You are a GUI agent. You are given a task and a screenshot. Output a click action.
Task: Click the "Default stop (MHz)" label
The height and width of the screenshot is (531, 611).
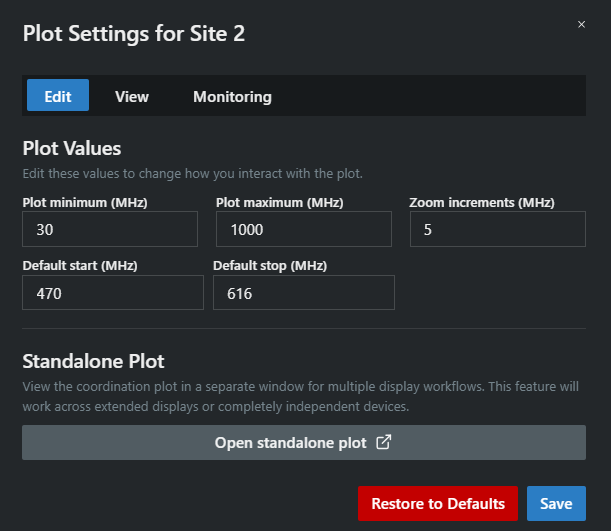point(270,266)
